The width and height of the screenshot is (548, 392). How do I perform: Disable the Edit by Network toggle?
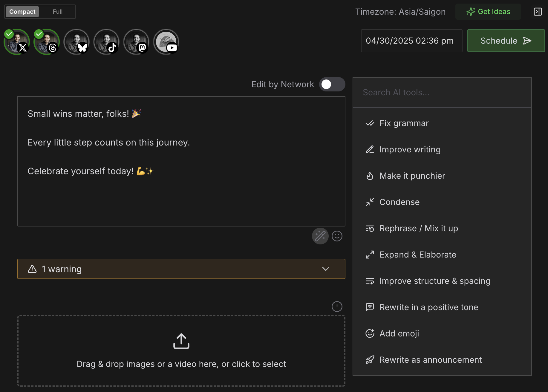pyautogui.click(x=332, y=84)
